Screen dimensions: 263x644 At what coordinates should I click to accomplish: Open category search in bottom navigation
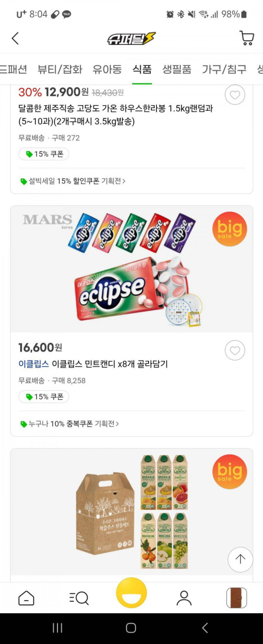point(79,598)
